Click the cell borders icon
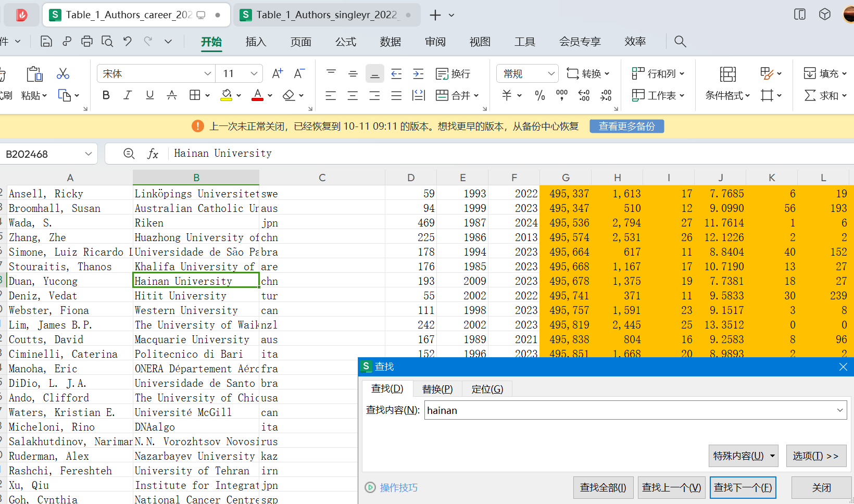This screenshot has width=854, height=504. click(195, 95)
